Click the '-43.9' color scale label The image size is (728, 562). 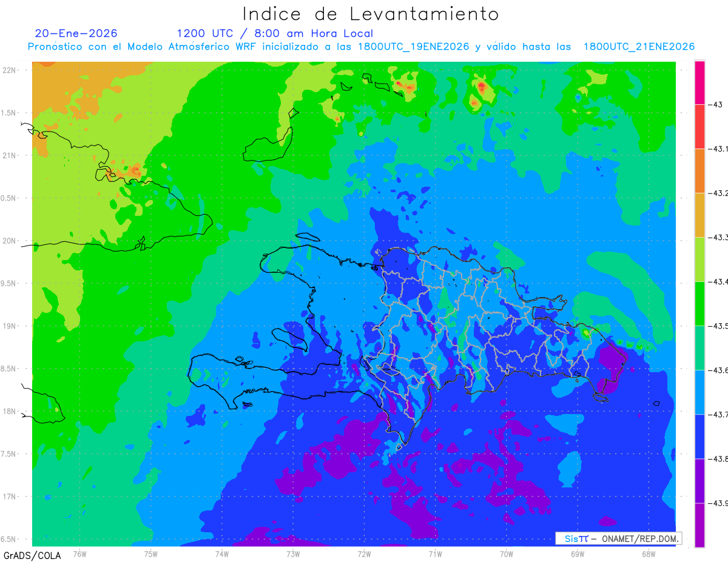(718, 503)
